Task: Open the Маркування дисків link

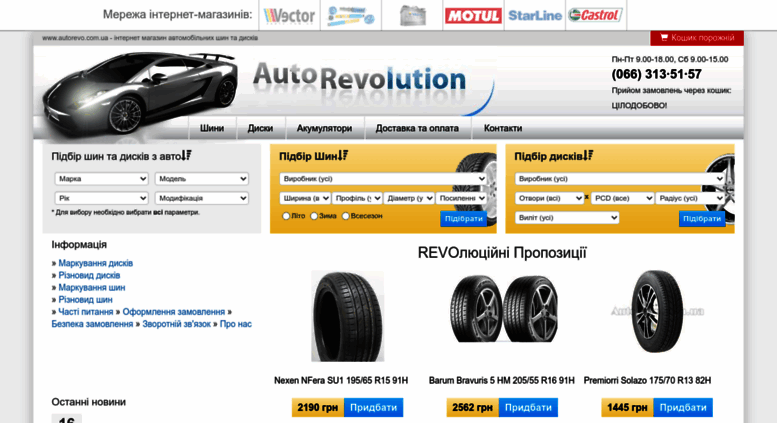Action: point(96,263)
